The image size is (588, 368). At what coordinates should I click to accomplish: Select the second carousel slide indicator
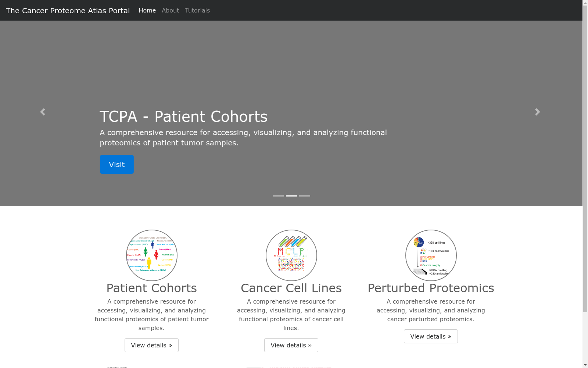(x=291, y=196)
